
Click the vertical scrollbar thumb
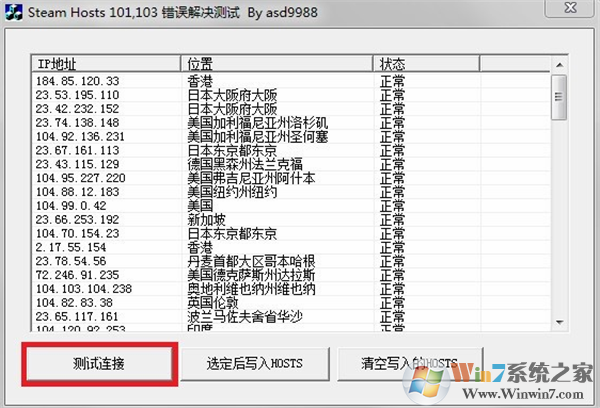tap(559, 97)
